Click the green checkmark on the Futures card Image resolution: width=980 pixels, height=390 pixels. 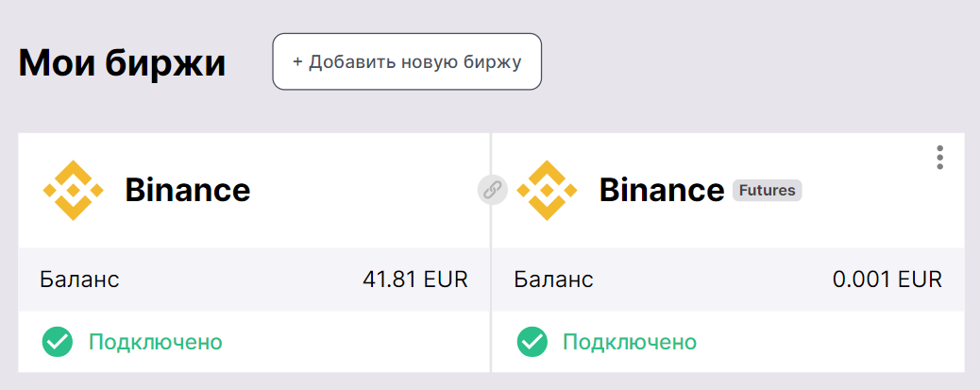coord(532,341)
